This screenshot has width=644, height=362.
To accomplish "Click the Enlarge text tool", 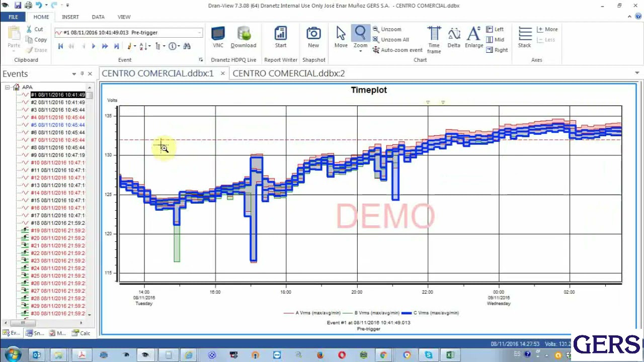I will click(x=474, y=37).
